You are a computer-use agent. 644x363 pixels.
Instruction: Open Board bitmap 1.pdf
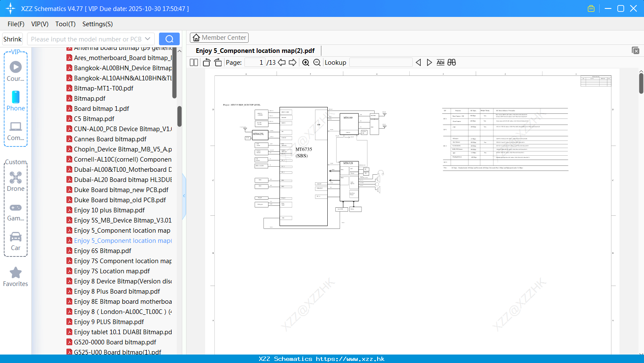pos(98,108)
